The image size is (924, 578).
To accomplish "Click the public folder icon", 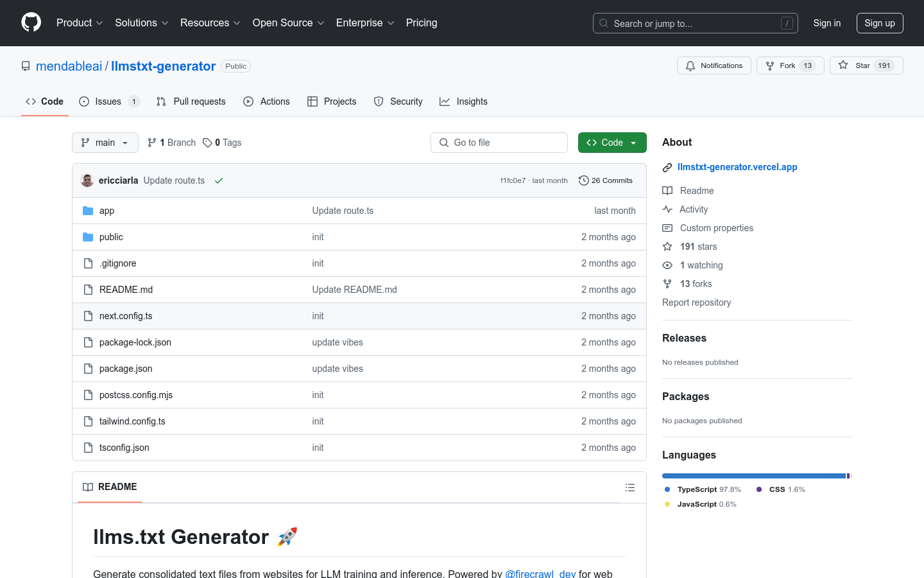I will [x=88, y=237].
